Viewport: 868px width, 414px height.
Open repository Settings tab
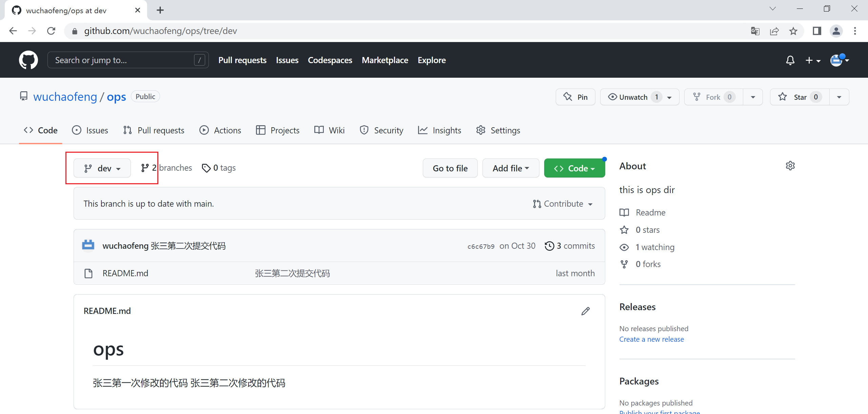coord(498,130)
